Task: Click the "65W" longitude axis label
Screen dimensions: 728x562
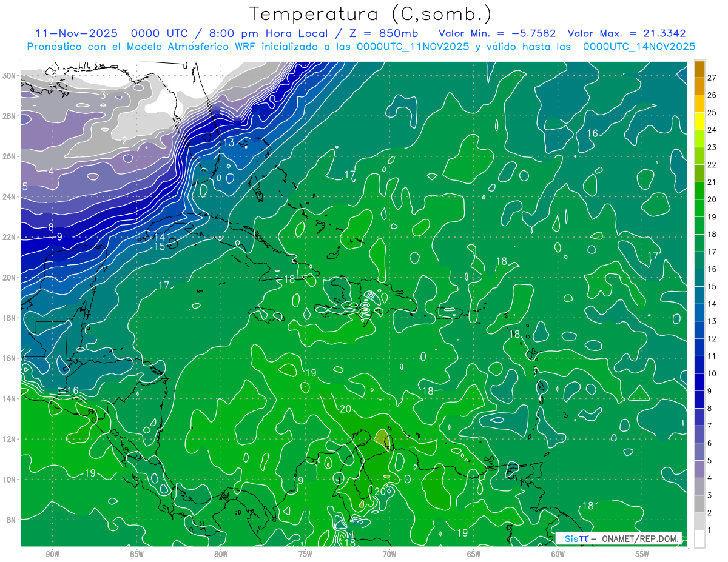Action: coord(474,555)
